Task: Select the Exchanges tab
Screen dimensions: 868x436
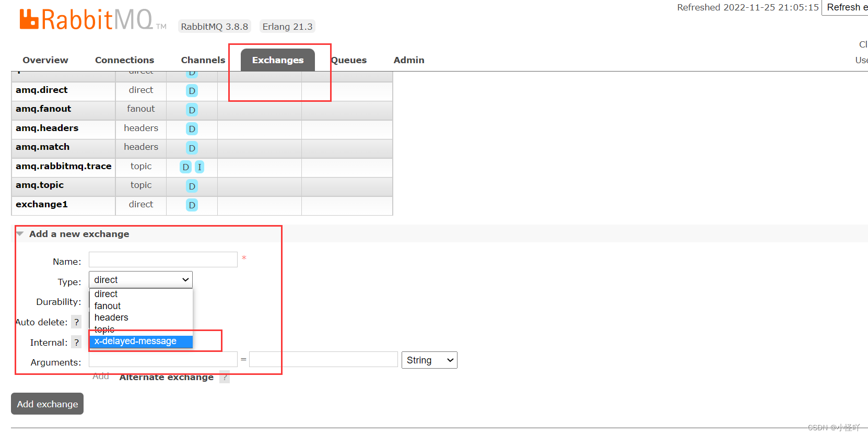Action: click(x=278, y=60)
